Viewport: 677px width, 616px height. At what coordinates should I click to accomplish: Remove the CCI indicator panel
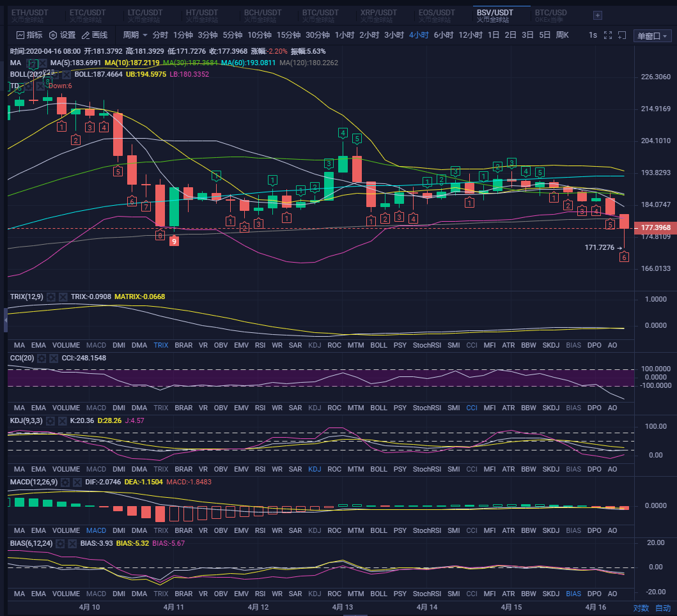(52, 358)
